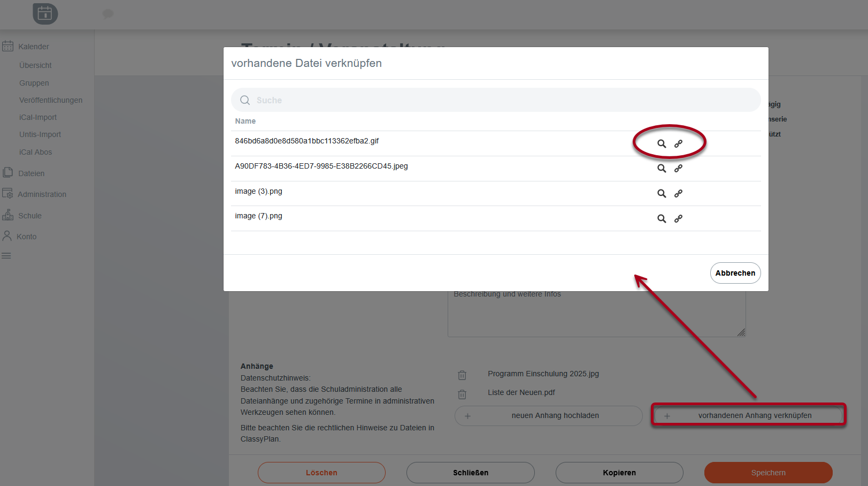Preview image (7).png using magnifier icon
Screen dimensions: 868x486
[x=662, y=218]
